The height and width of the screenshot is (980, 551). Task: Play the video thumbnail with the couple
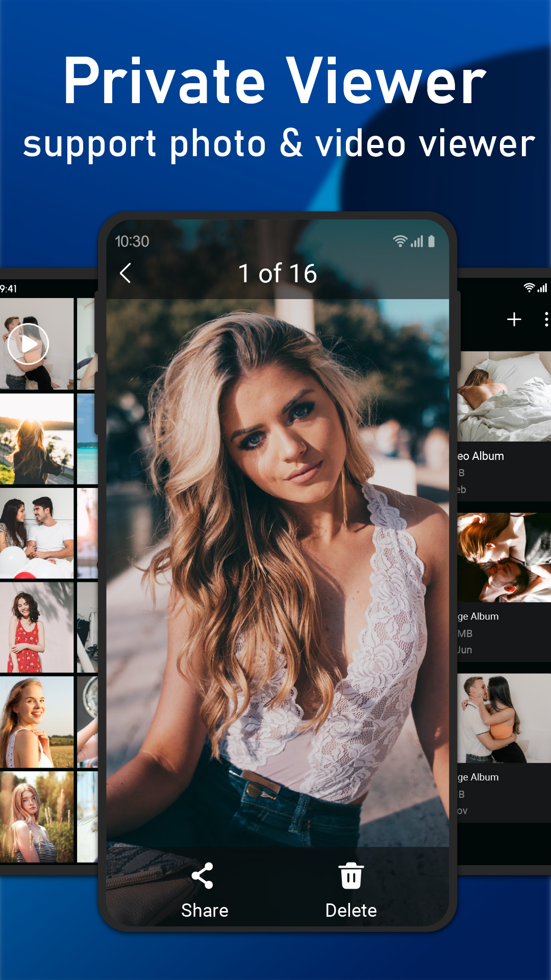(x=29, y=344)
